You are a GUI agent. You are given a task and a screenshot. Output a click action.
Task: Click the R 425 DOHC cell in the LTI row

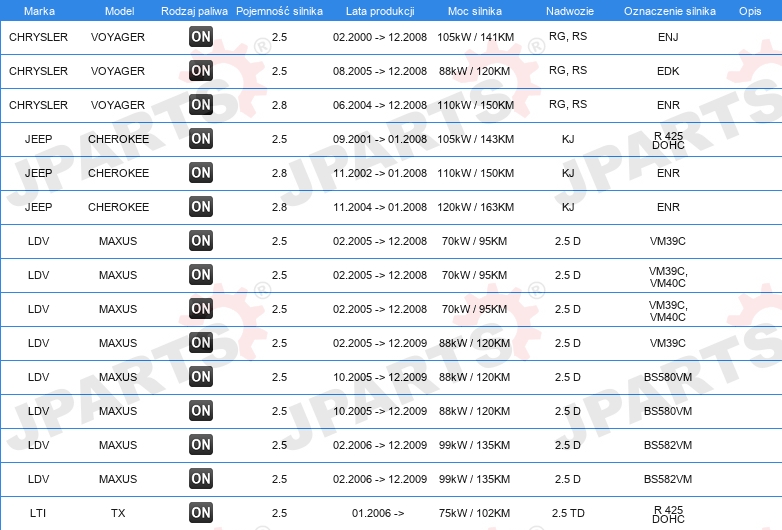[x=668, y=515]
